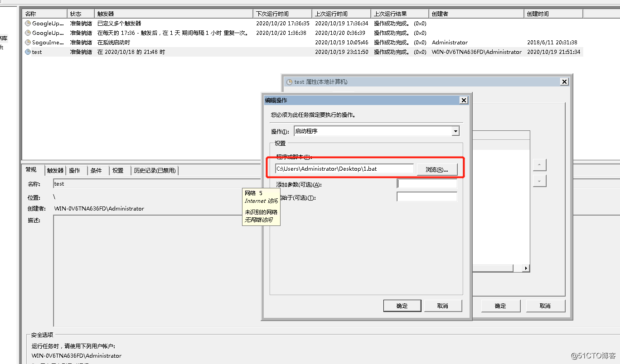
Task: Sort by the 创建时间 column header
Action: pyautogui.click(x=553, y=14)
